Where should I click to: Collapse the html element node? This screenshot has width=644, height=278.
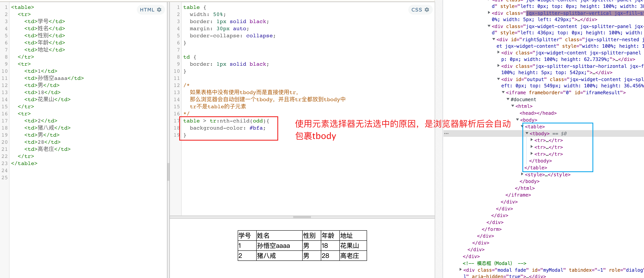[x=513, y=106]
